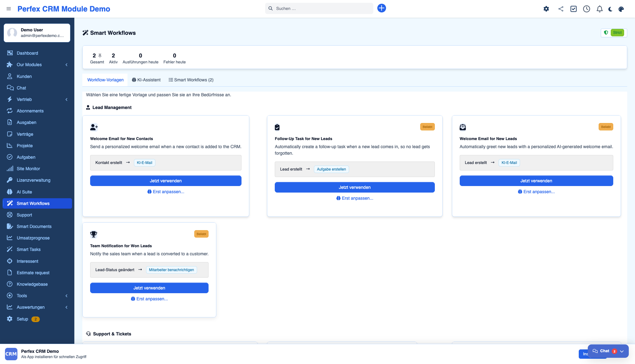Click the header settings gear icon

tap(546, 9)
